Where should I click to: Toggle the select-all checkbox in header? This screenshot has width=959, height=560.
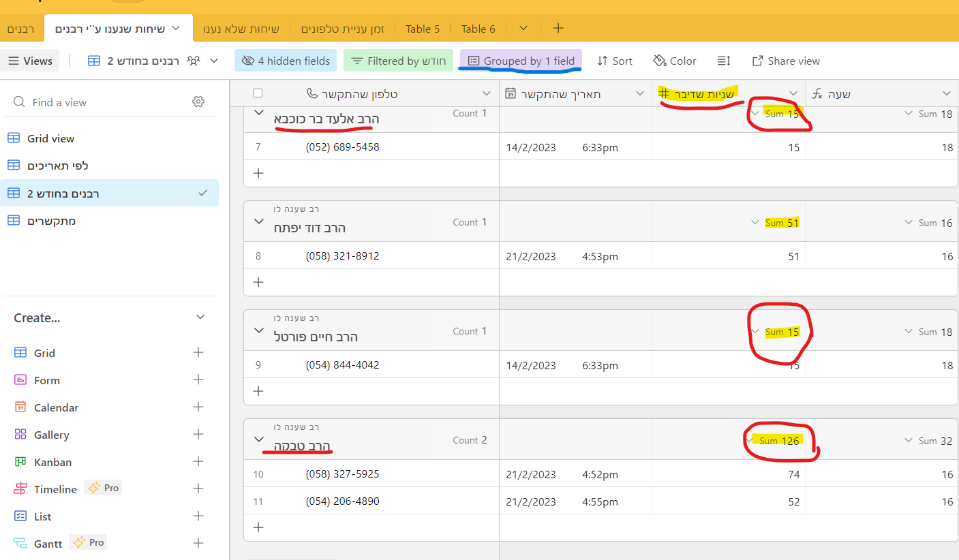point(258,93)
